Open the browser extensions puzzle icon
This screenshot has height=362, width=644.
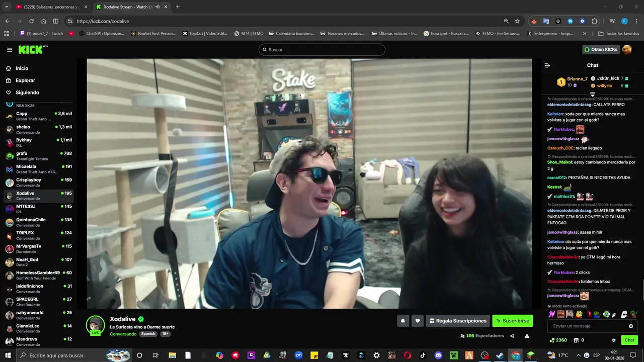(595, 21)
